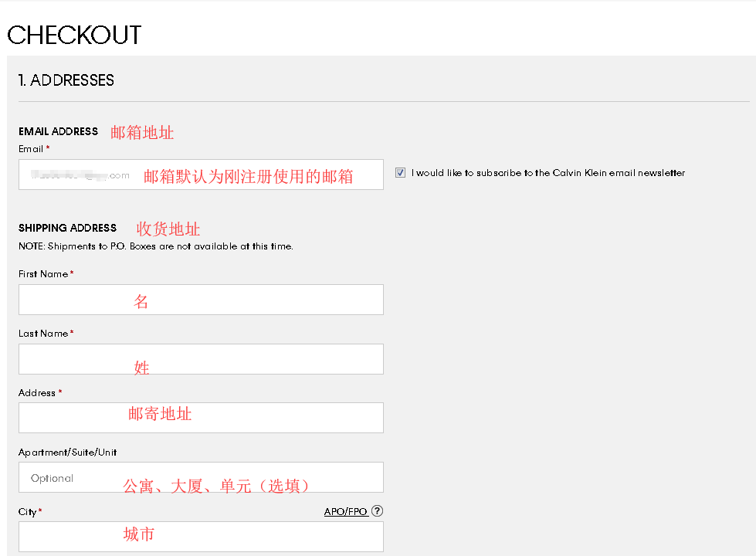Click the First Name field label
This screenshot has height=556, width=756.
click(44, 274)
